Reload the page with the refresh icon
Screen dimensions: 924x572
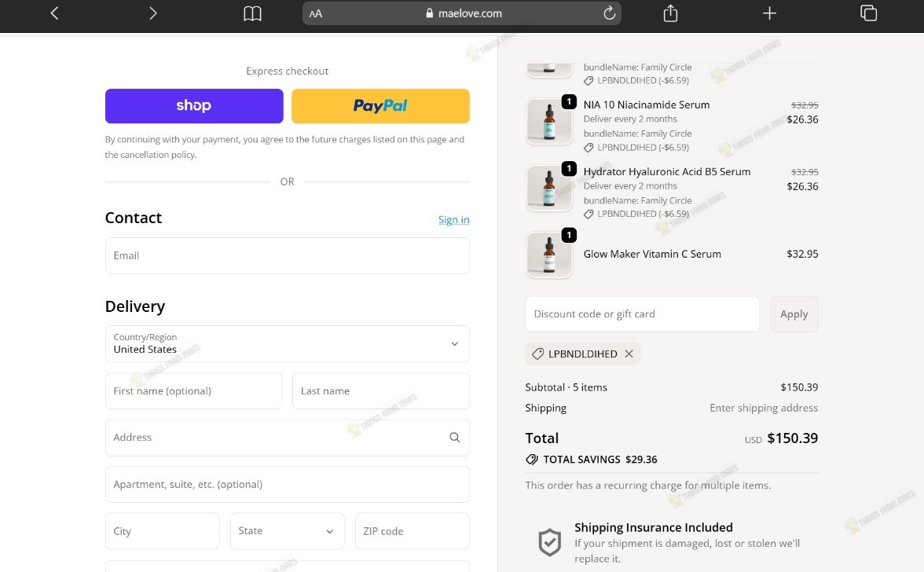tap(610, 13)
